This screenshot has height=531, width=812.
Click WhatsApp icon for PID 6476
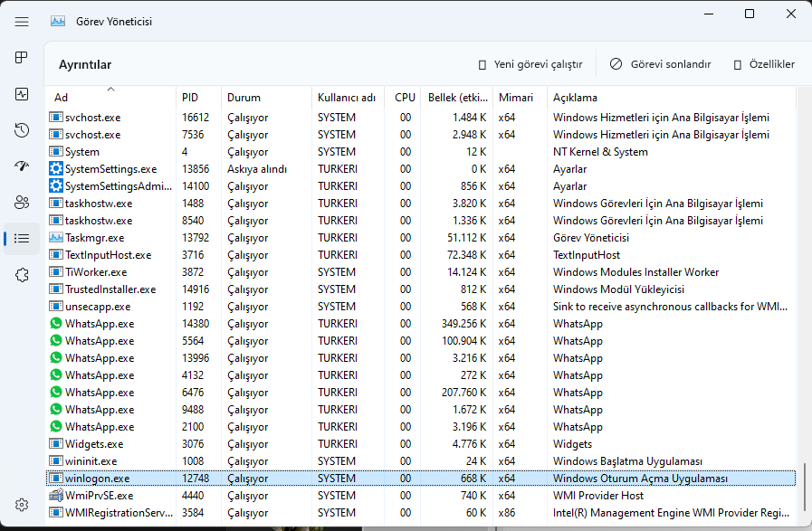[56, 392]
